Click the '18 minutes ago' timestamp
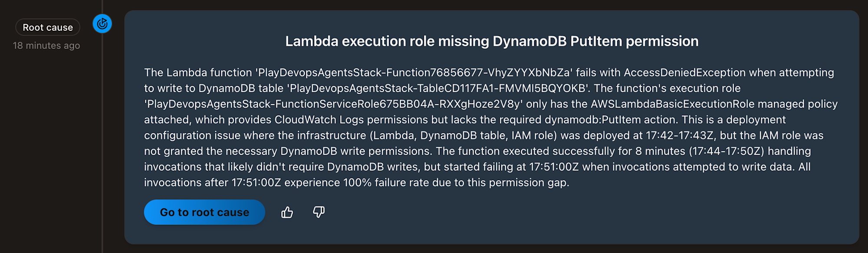The height and width of the screenshot is (253, 868). 46,45
